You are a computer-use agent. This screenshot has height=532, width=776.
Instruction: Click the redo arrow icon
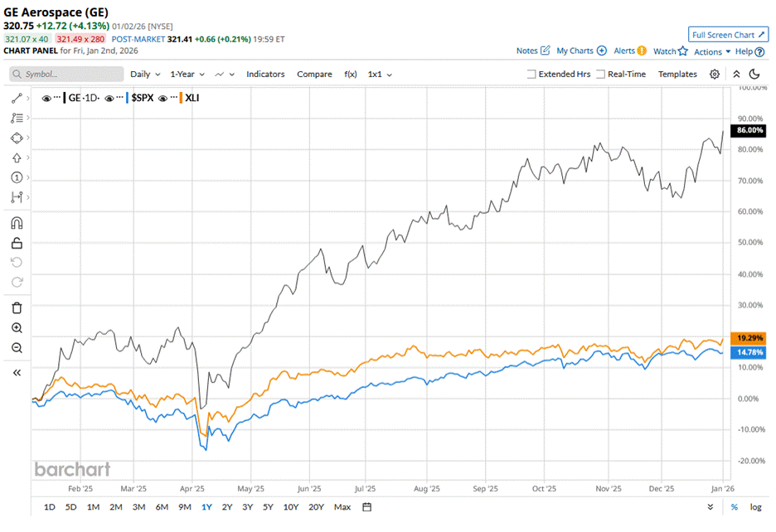[17, 282]
